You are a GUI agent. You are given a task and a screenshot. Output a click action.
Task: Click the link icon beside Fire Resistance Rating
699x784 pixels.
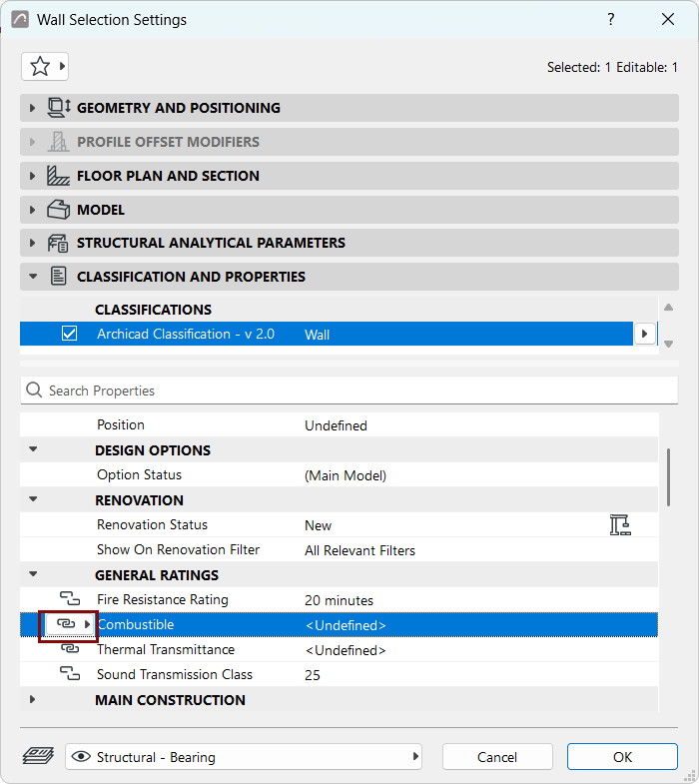pyautogui.click(x=70, y=598)
